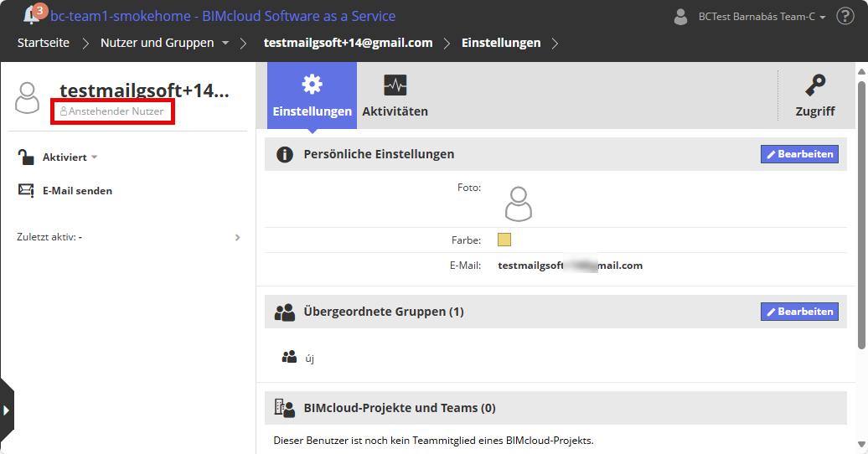
Task: Select the Einstellungen tab
Action: 312,96
